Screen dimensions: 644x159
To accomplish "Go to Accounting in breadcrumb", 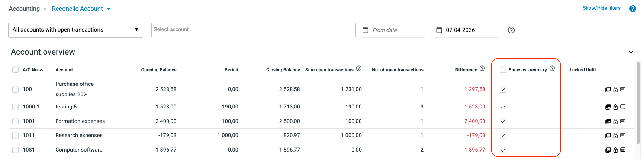I will [x=24, y=9].
